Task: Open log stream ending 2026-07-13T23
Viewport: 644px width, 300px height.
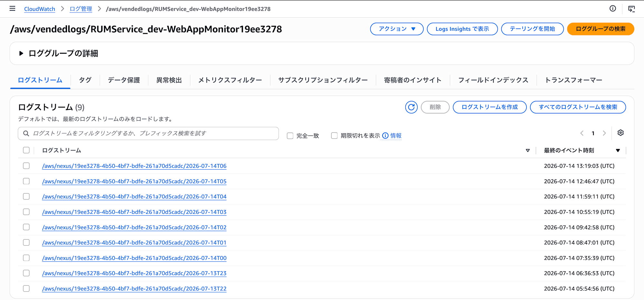Action: [x=134, y=273]
